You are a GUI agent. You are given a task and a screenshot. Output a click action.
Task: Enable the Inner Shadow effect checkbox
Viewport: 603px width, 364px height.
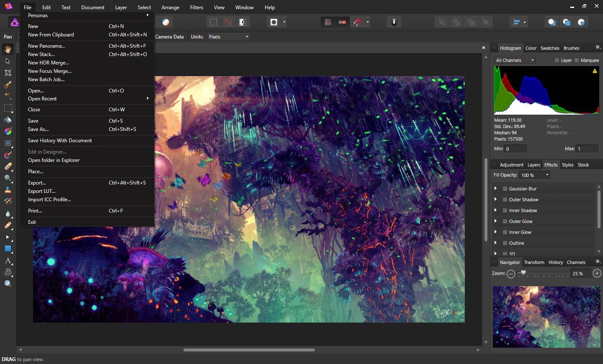click(x=505, y=210)
